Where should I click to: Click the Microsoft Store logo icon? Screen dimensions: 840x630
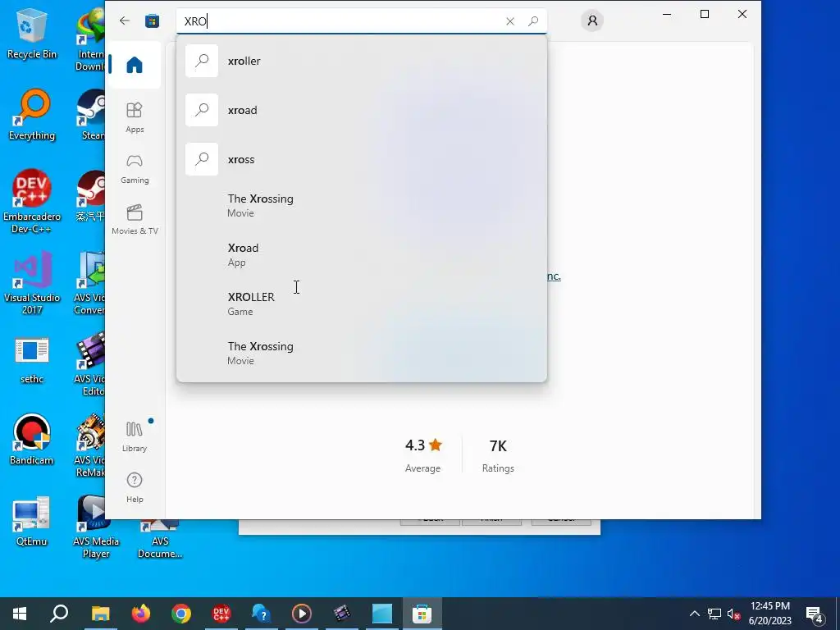pyautogui.click(x=152, y=21)
